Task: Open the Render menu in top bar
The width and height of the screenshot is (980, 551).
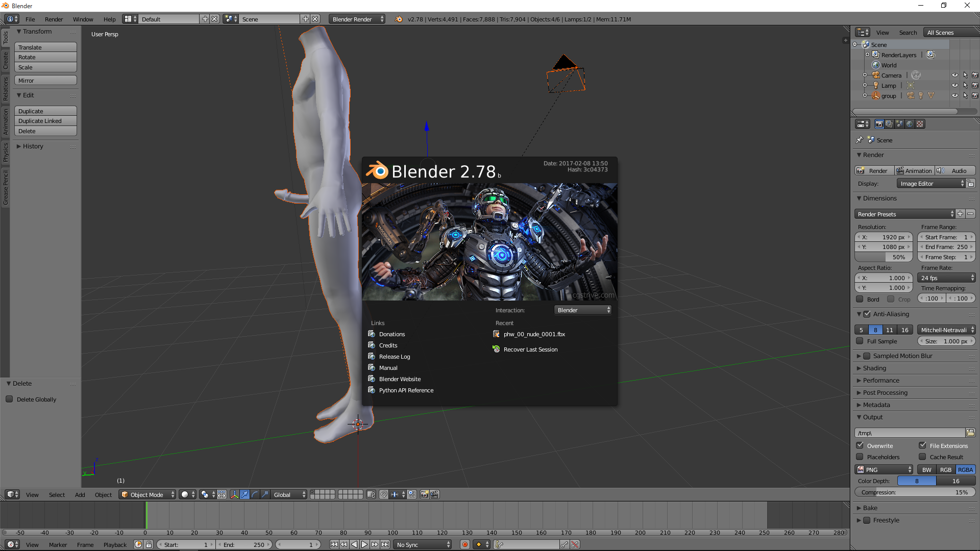Action: tap(54, 19)
